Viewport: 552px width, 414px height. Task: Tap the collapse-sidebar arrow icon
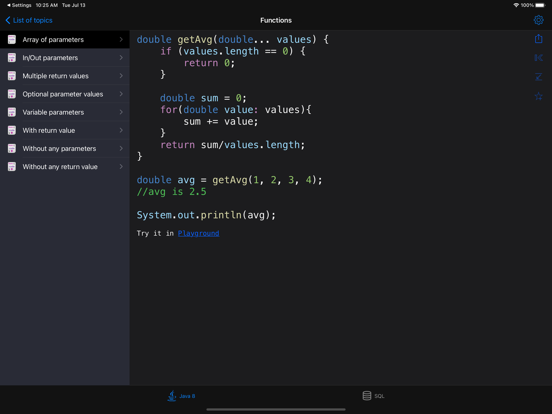[538, 58]
